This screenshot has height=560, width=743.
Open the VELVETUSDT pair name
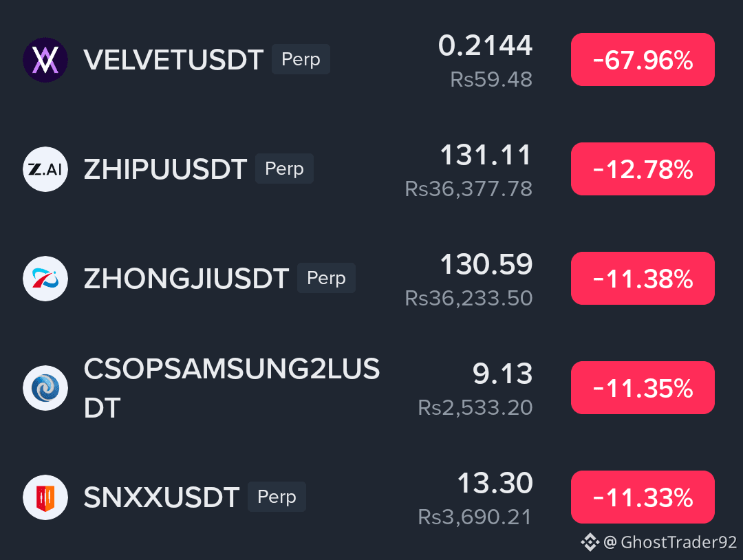(173, 60)
